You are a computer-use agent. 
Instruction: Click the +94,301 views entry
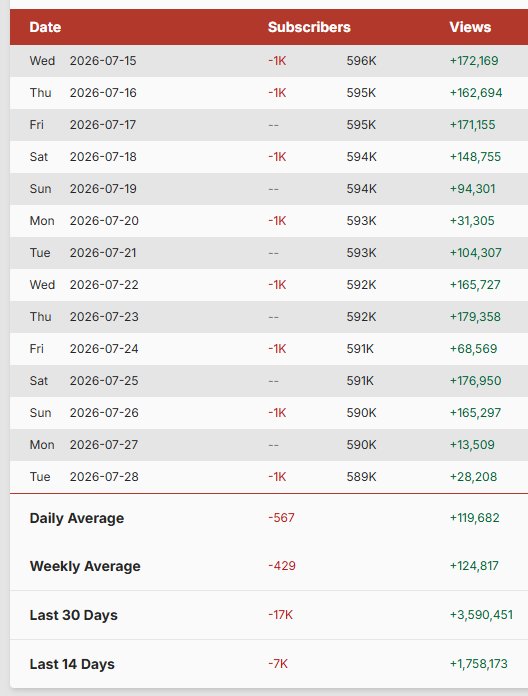pyautogui.click(x=472, y=189)
